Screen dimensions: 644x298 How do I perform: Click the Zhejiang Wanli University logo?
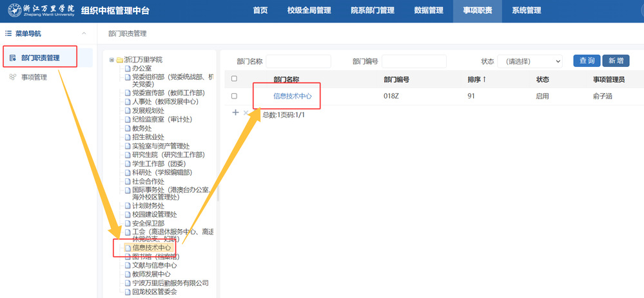click(x=41, y=11)
